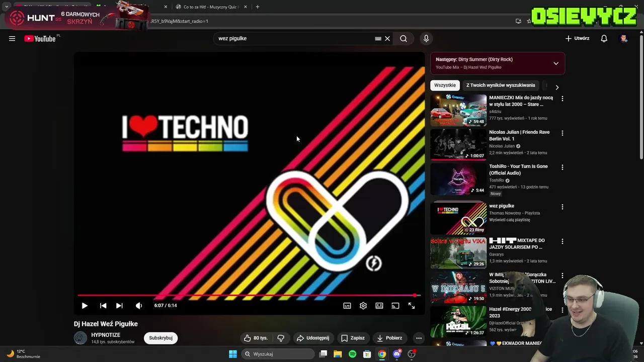Open the Nicolas Julian Friends Rave title
The image size is (644, 362).
(x=519, y=135)
